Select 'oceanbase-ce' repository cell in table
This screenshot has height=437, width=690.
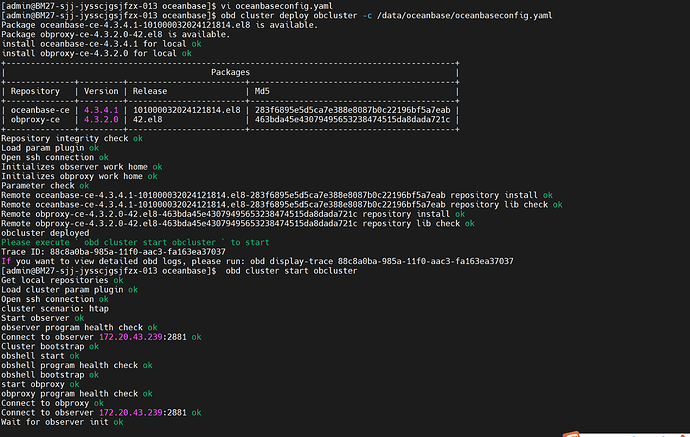tap(40, 110)
